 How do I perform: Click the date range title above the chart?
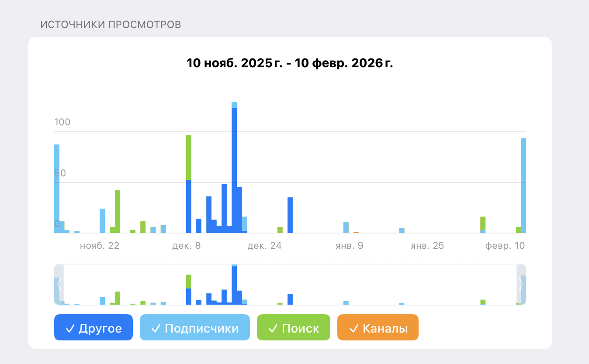[290, 63]
